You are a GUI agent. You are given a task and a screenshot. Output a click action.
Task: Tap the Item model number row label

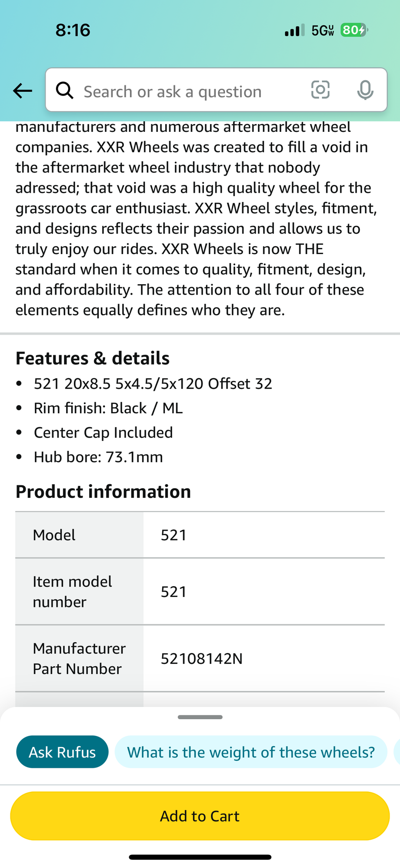tap(73, 592)
